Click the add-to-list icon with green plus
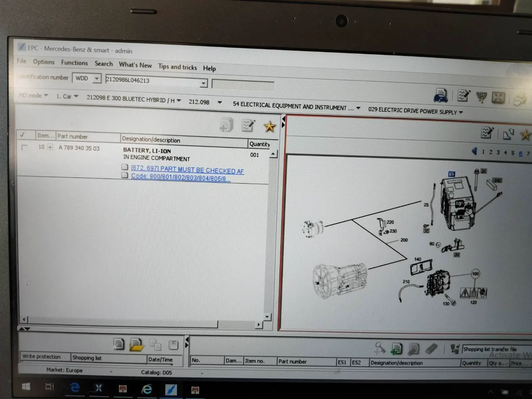 396,348
